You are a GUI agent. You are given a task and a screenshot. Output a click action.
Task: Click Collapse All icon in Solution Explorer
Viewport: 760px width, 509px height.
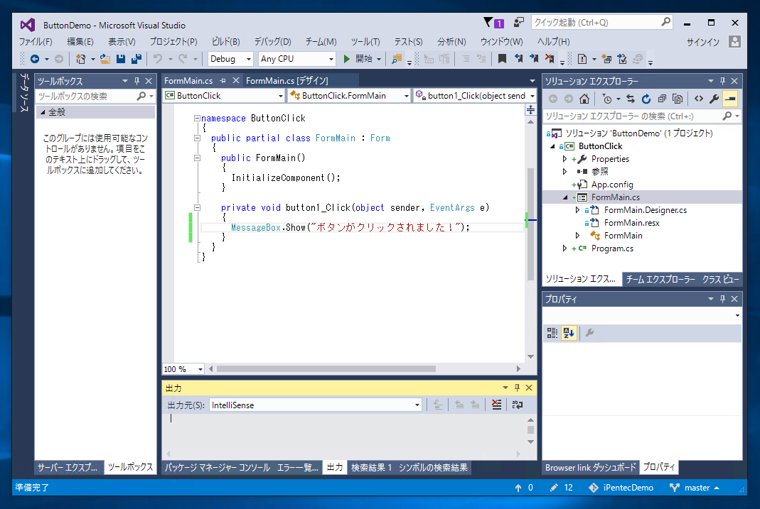coord(662,99)
